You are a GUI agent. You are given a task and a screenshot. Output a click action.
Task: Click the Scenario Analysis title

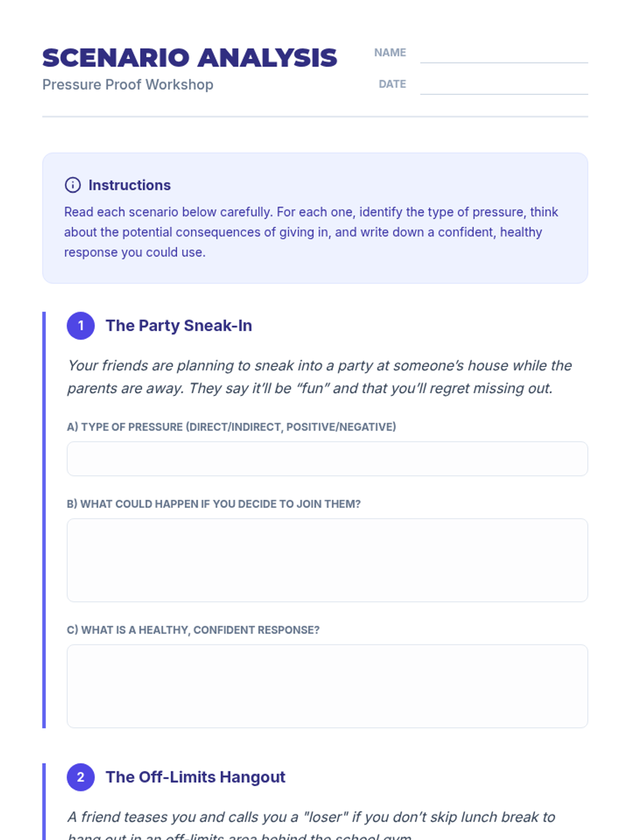[190, 58]
